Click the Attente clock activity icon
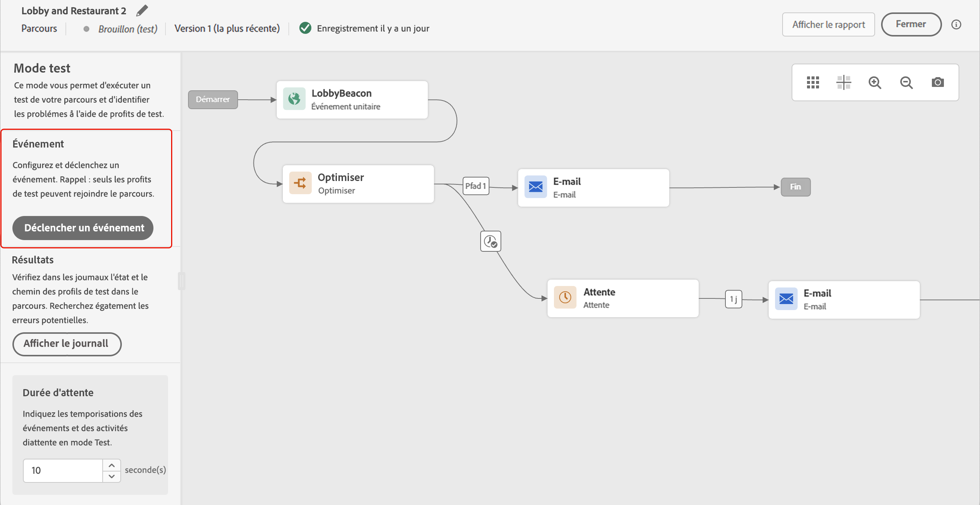The height and width of the screenshot is (505, 980). [565, 297]
